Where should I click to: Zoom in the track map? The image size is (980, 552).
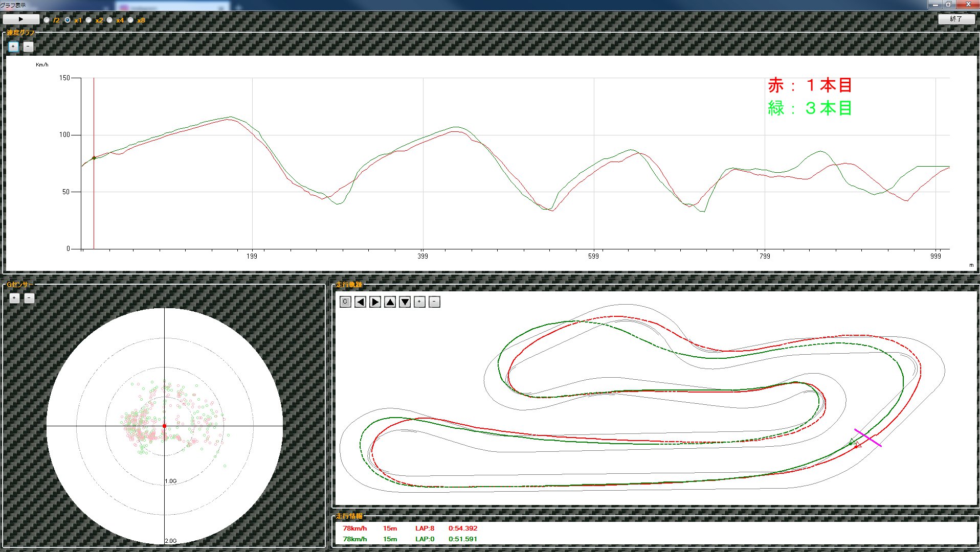[x=419, y=302]
